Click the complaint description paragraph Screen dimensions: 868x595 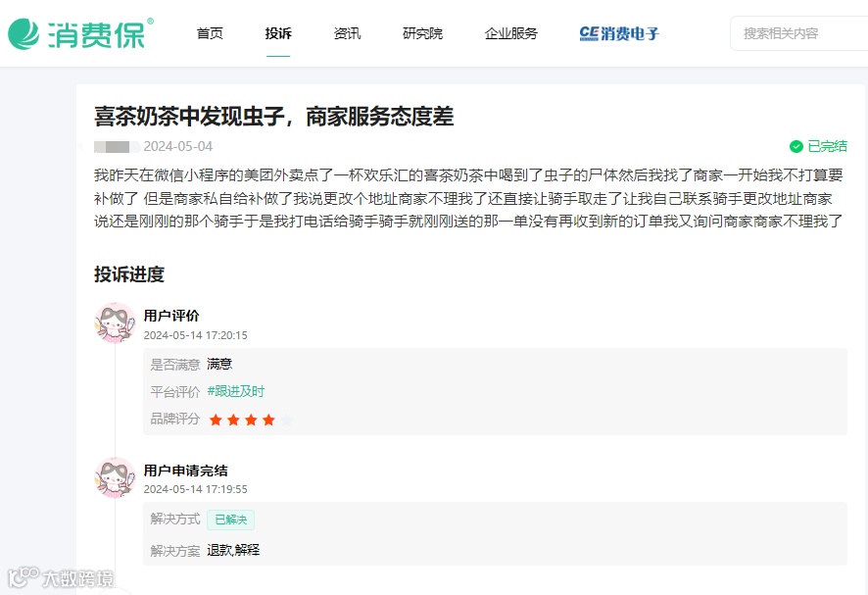click(468, 198)
